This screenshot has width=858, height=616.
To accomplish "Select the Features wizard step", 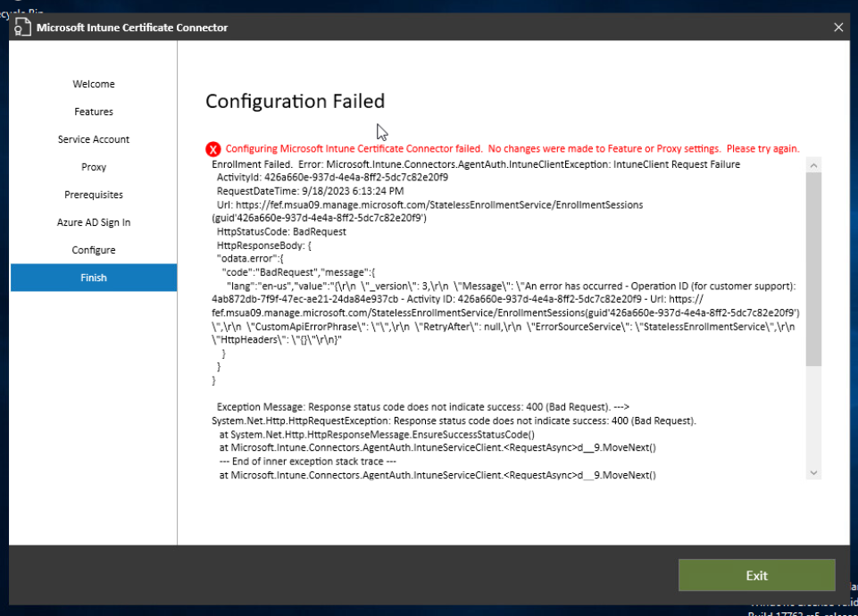I will coord(93,111).
